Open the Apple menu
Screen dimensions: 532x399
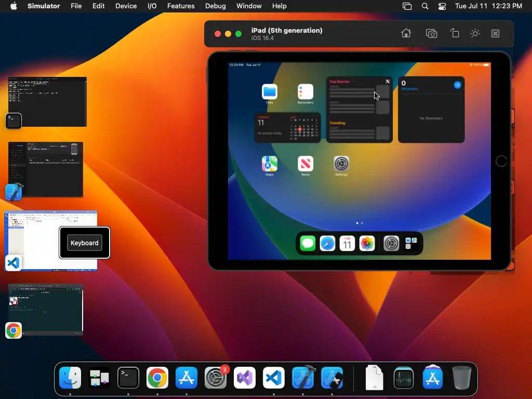point(14,6)
